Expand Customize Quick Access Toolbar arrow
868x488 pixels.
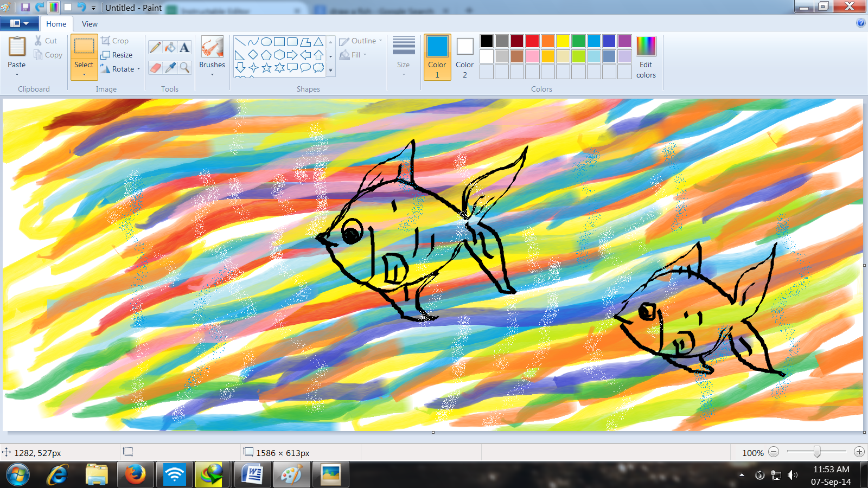point(93,8)
